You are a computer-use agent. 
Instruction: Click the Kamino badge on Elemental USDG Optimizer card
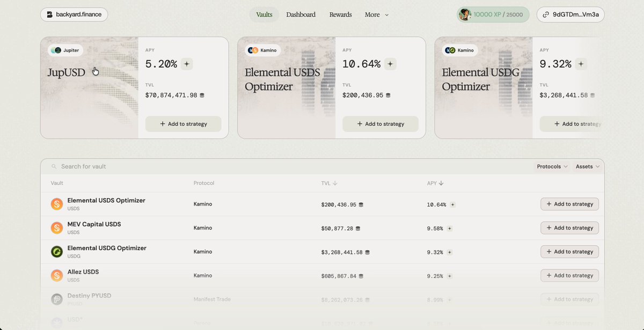pos(460,50)
